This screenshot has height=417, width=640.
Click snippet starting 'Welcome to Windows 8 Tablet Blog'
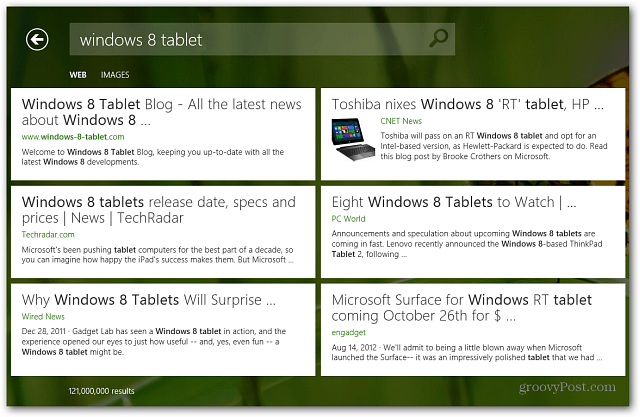coord(153,157)
